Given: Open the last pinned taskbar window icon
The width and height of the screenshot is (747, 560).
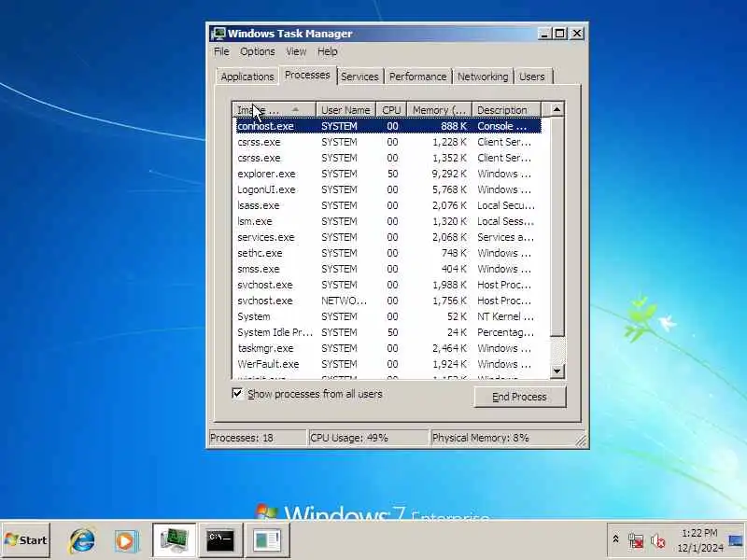Looking at the screenshot, I should [x=267, y=540].
